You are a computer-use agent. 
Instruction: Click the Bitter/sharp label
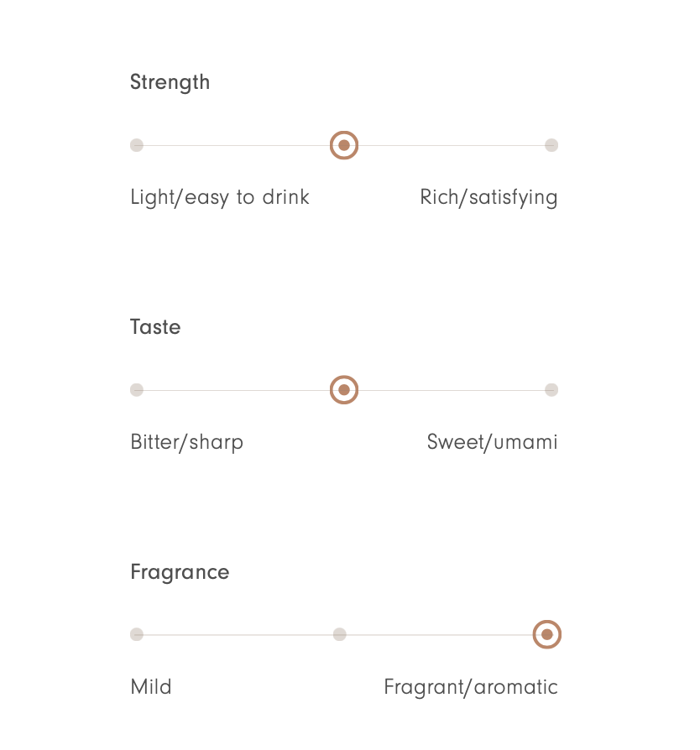click(x=186, y=442)
